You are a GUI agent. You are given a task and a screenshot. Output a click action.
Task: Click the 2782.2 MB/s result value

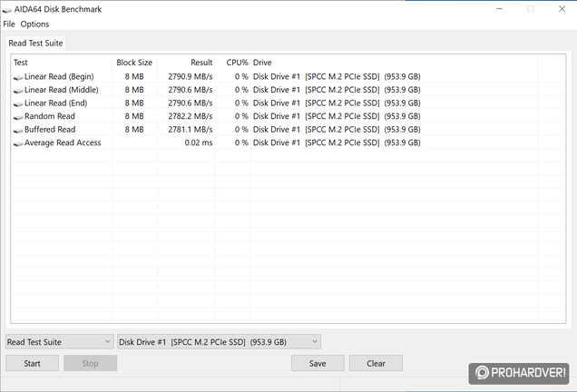[x=191, y=116]
